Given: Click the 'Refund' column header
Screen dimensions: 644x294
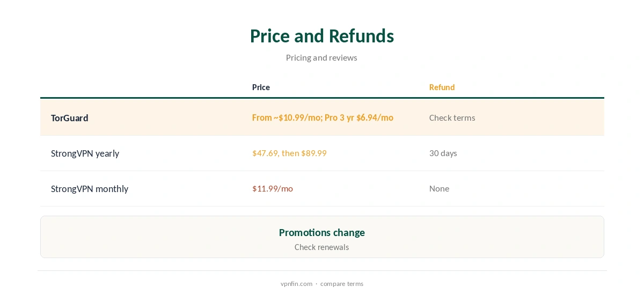Looking at the screenshot, I should 442,87.
